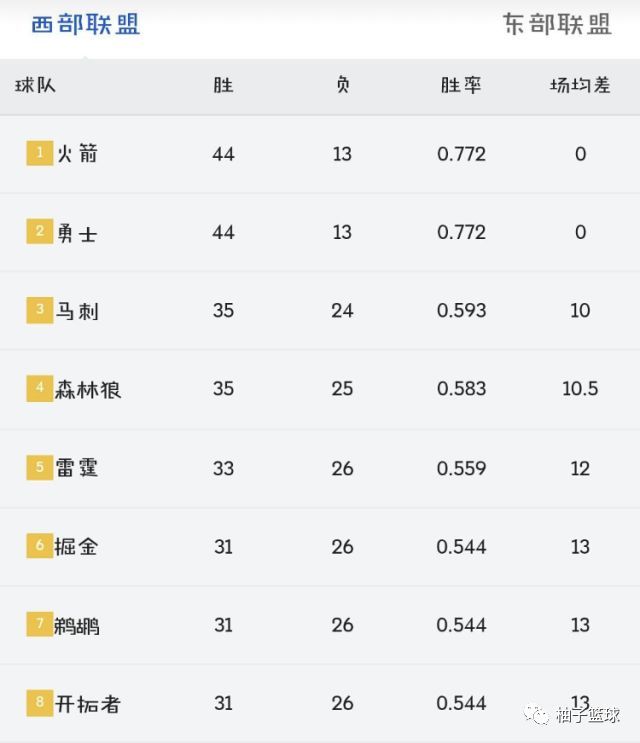Click the 胜率 column header
The image size is (640, 743).
click(x=460, y=85)
